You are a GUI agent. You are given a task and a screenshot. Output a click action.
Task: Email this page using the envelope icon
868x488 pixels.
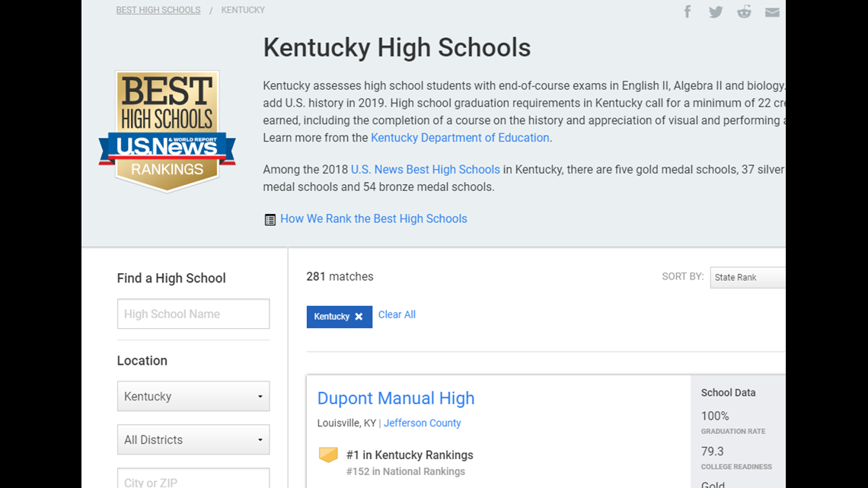[x=772, y=11]
